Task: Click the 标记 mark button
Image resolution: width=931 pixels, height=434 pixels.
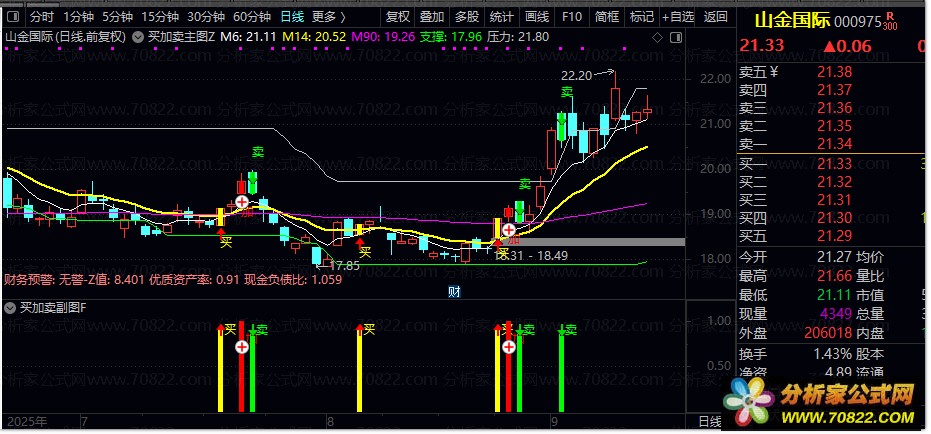Action: 641,17
